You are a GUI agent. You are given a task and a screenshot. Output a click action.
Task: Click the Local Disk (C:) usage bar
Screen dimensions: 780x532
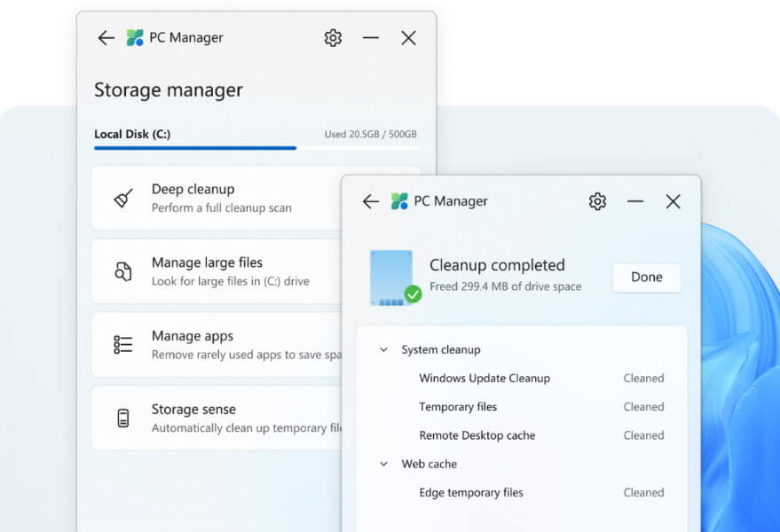256,148
